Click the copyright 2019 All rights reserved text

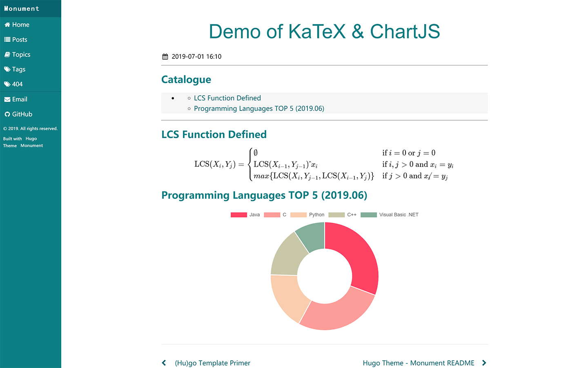coord(31,128)
